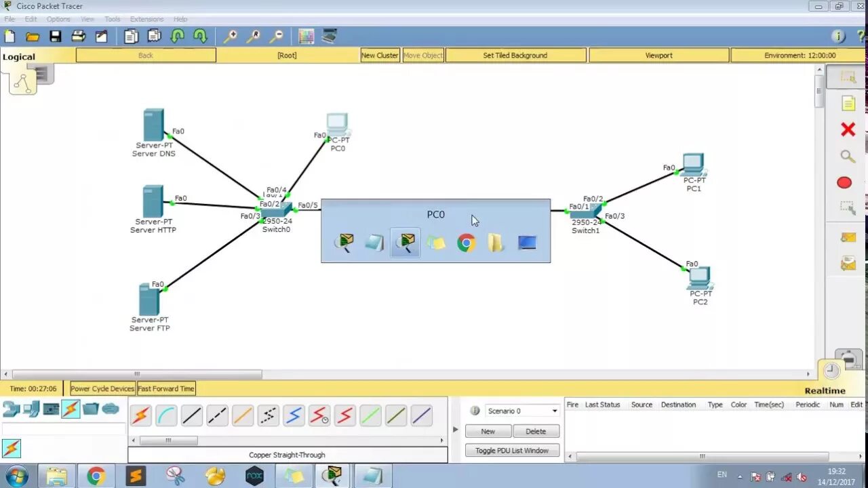Print using the printer toolbar icon

coord(79,36)
